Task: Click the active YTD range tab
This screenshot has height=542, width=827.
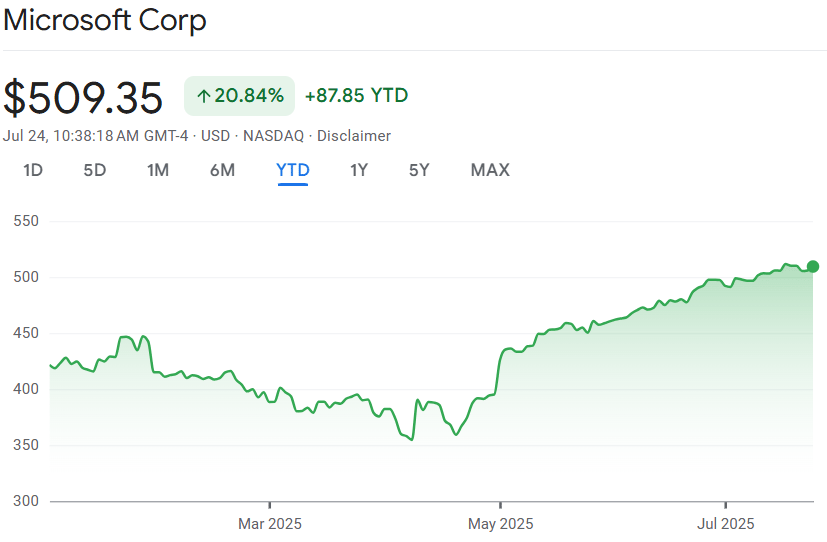Action: click(293, 170)
